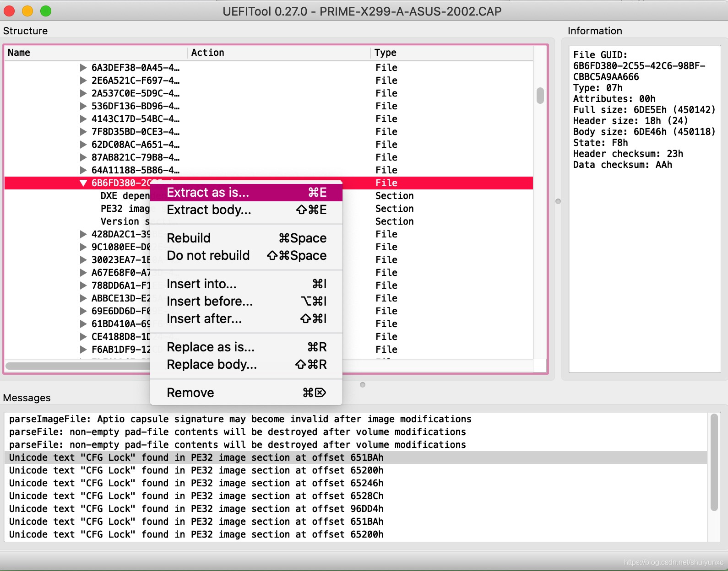The image size is (728, 571).
Task: Select 'Rebuild' in the context menu
Action: click(x=246, y=238)
